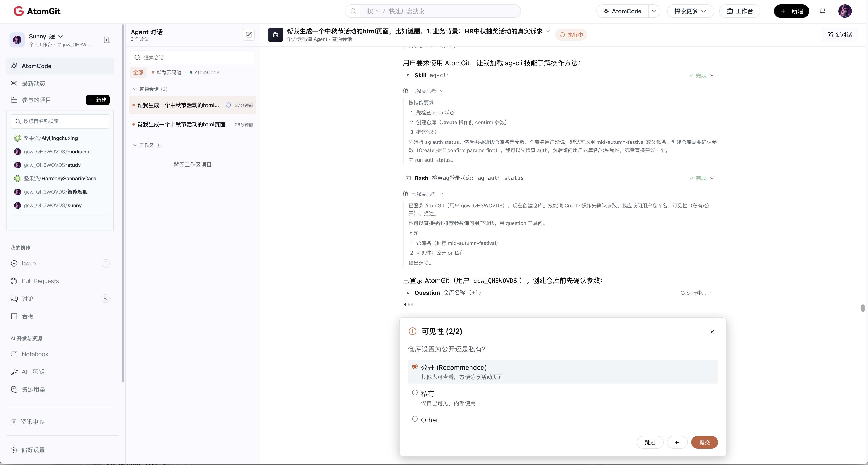Collapse the left sidebar panel icon
Screen dimensions: 868x465
tap(107, 40)
